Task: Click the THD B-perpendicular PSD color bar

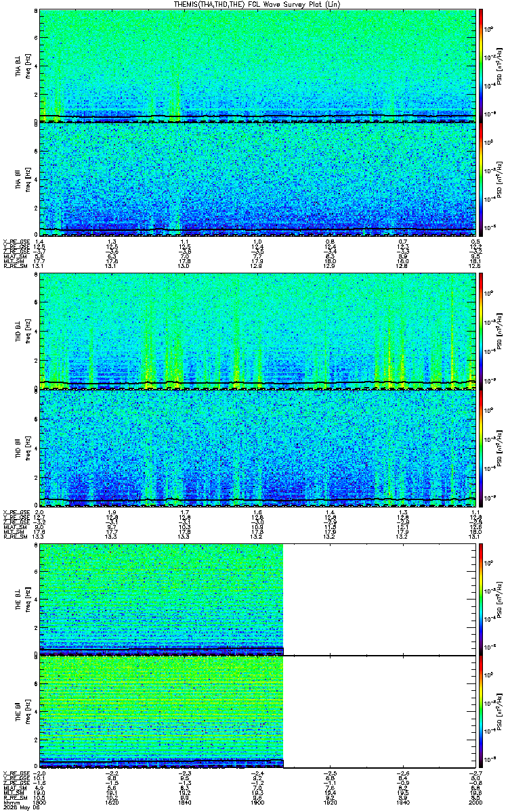Action: click(x=482, y=331)
